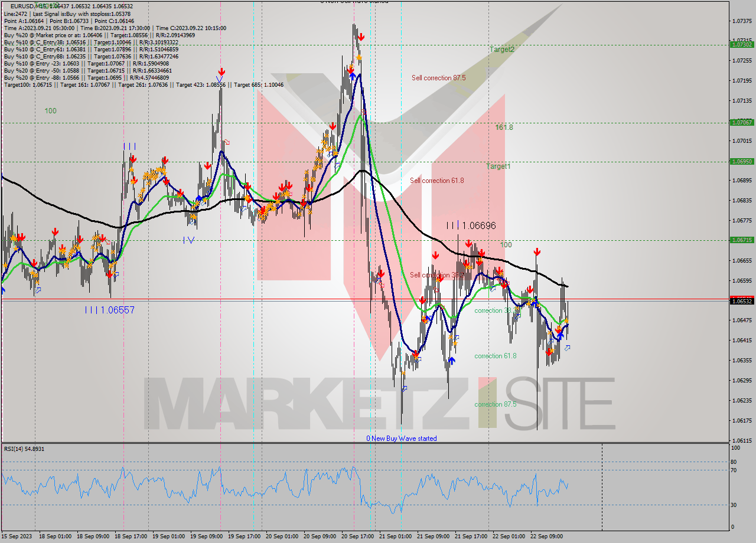Click the green 1.06950 price tag
Viewport: 756px width, 543px height.
point(742,161)
